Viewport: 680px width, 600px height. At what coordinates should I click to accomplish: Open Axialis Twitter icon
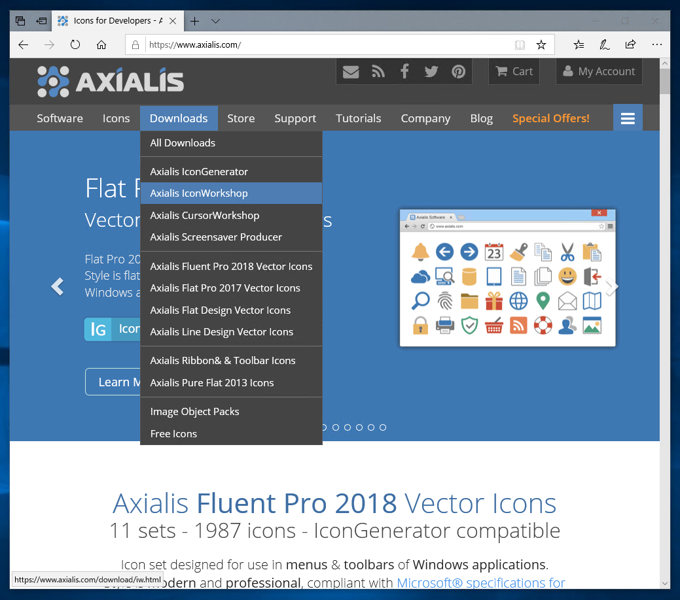point(431,72)
